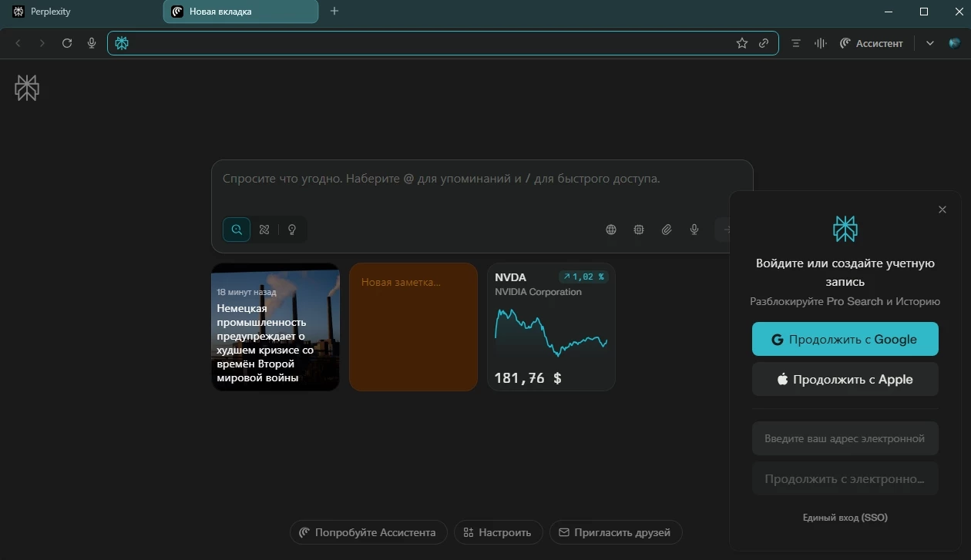The width and height of the screenshot is (971, 560).
Task: Click the copy link icon in address bar
Action: (764, 43)
